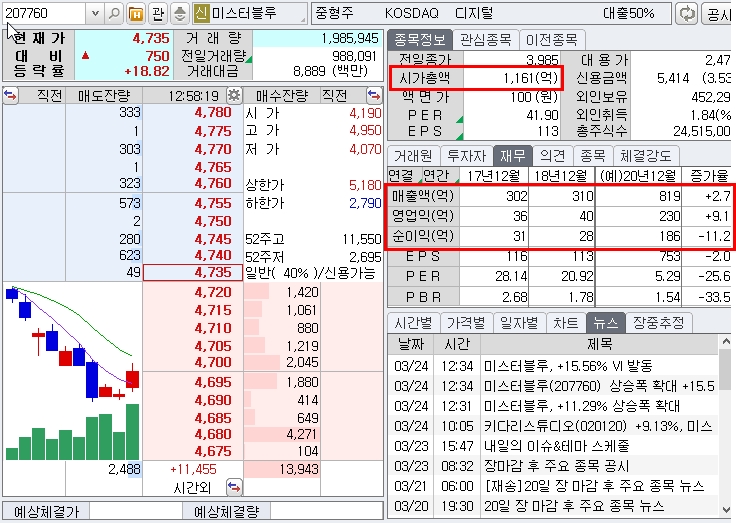This screenshot has width=736, height=523.
Task: Click the 신 credit badge before 미스터블루
Action: click(x=200, y=14)
